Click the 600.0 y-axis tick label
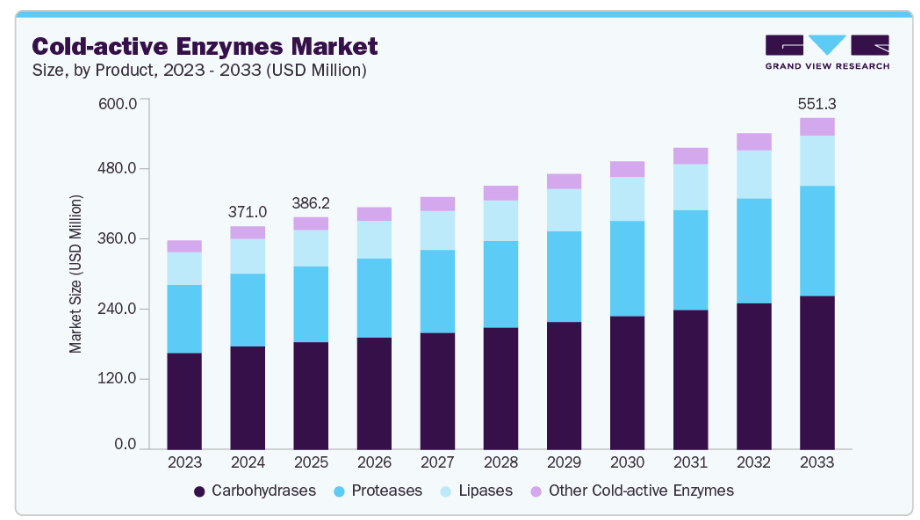Viewport: 920px width, 520px height. (x=117, y=104)
